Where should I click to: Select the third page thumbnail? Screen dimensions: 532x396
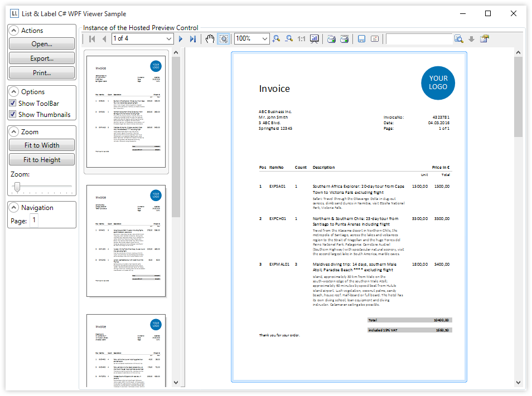[126, 350]
